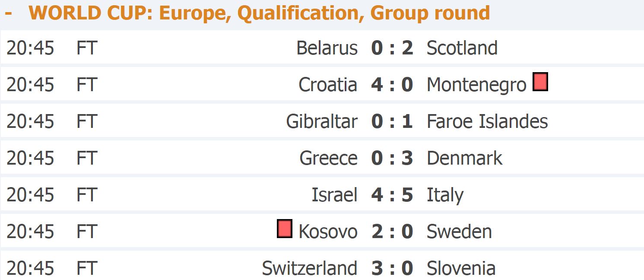This screenshot has width=644, height=280.
Task: Open the Denmark team link
Action: [x=464, y=158]
